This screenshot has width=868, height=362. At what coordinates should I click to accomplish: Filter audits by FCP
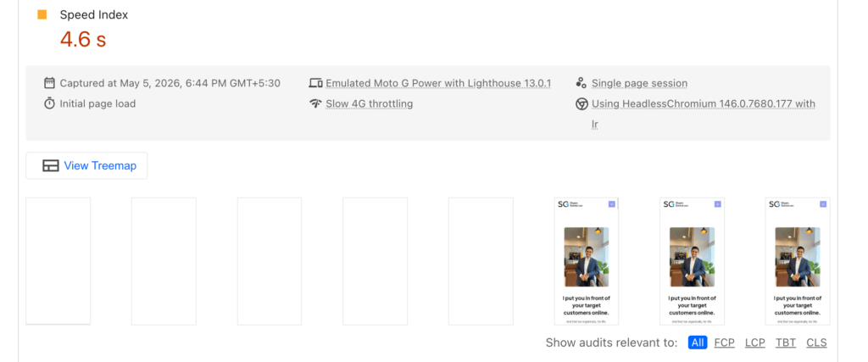pyautogui.click(x=724, y=343)
